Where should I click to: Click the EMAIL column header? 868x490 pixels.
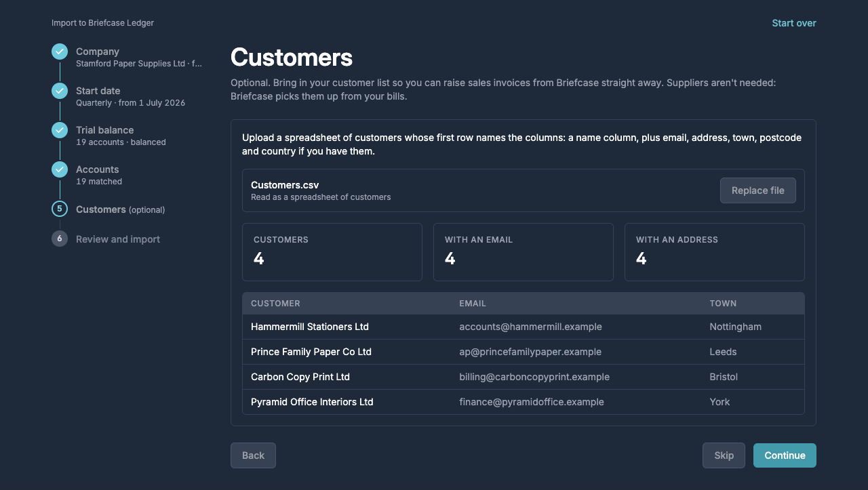pyautogui.click(x=473, y=304)
